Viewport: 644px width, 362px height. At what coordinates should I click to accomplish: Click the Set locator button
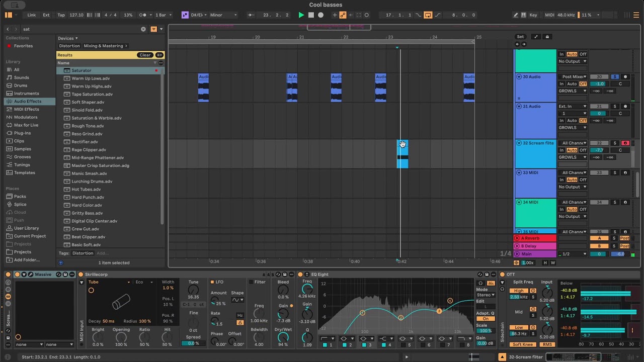(520, 37)
